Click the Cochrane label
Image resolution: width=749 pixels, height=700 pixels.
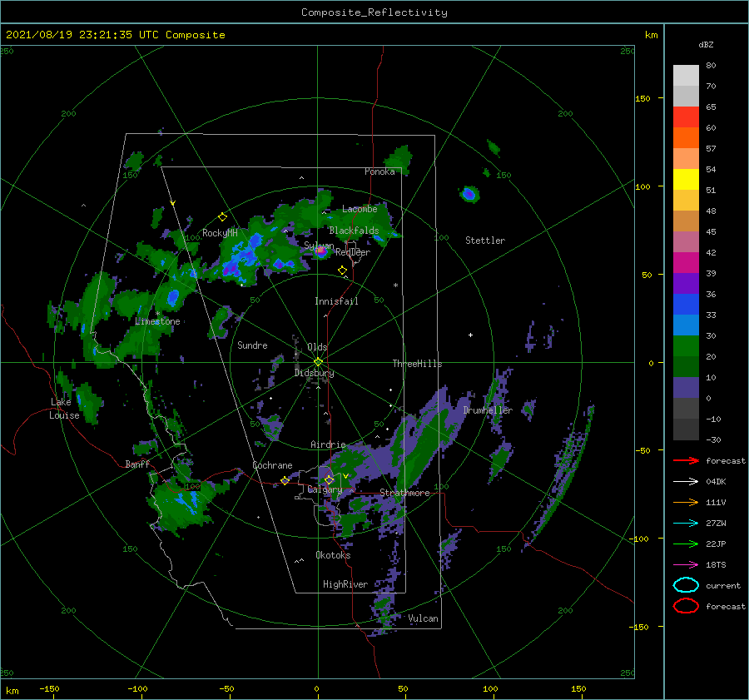[272, 465]
